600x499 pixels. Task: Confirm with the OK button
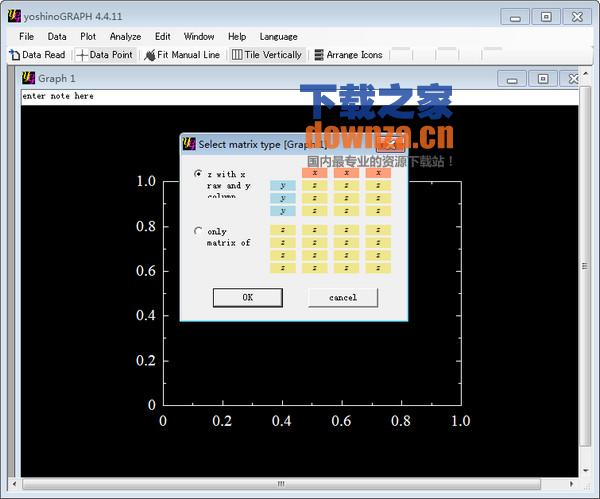(x=248, y=297)
